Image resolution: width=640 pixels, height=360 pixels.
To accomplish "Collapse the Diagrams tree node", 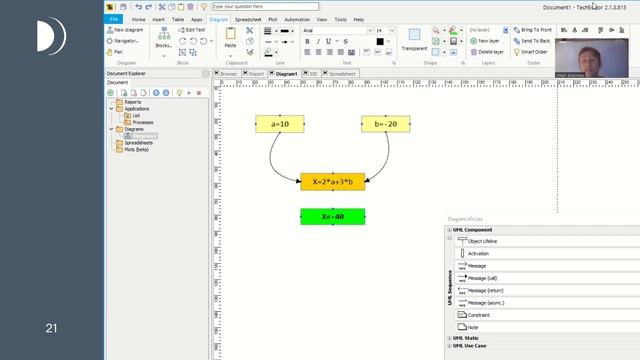I will point(111,129).
